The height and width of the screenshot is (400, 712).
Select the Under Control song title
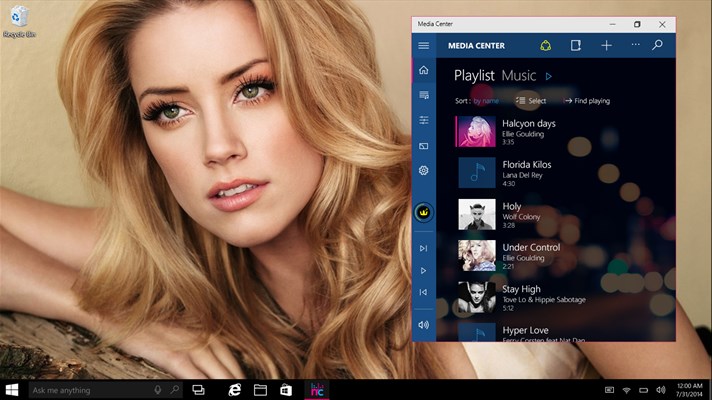(x=531, y=247)
